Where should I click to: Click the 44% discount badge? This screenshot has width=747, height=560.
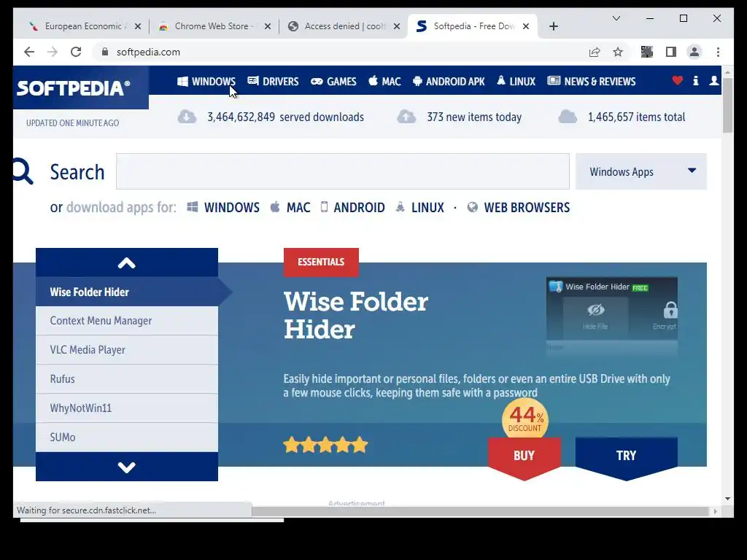(525, 419)
